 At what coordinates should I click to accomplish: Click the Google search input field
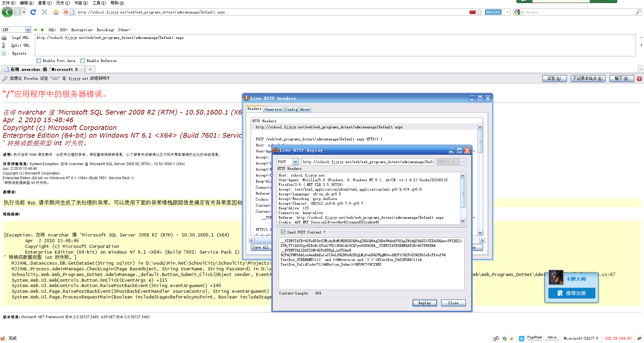tap(580, 12)
